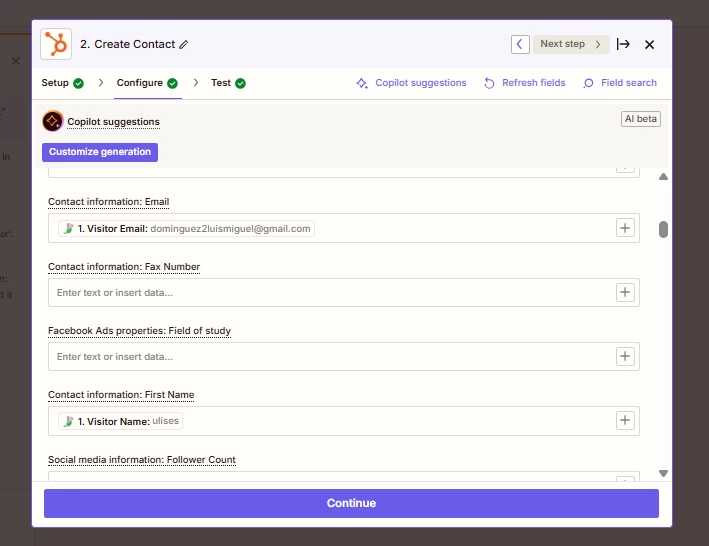
Task: Select the Visitor Email data pill
Action: (186, 229)
